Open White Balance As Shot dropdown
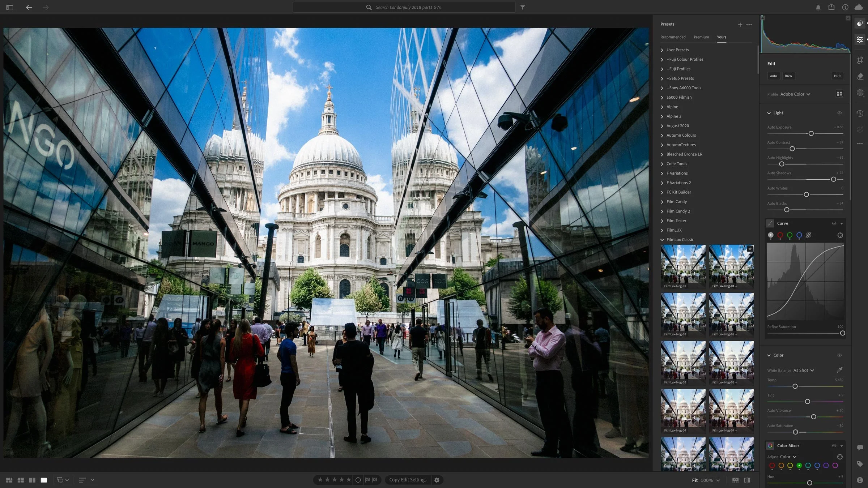Screen dimensions: 868x488 point(803,370)
